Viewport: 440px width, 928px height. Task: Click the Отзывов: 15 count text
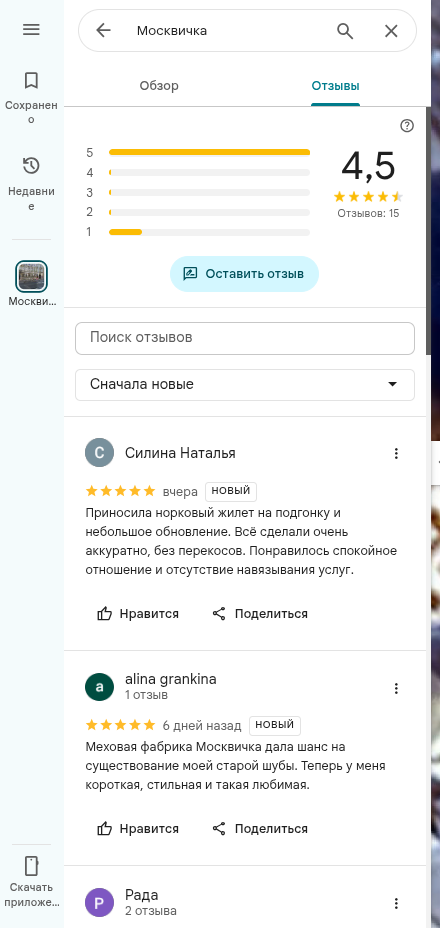pyautogui.click(x=368, y=213)
